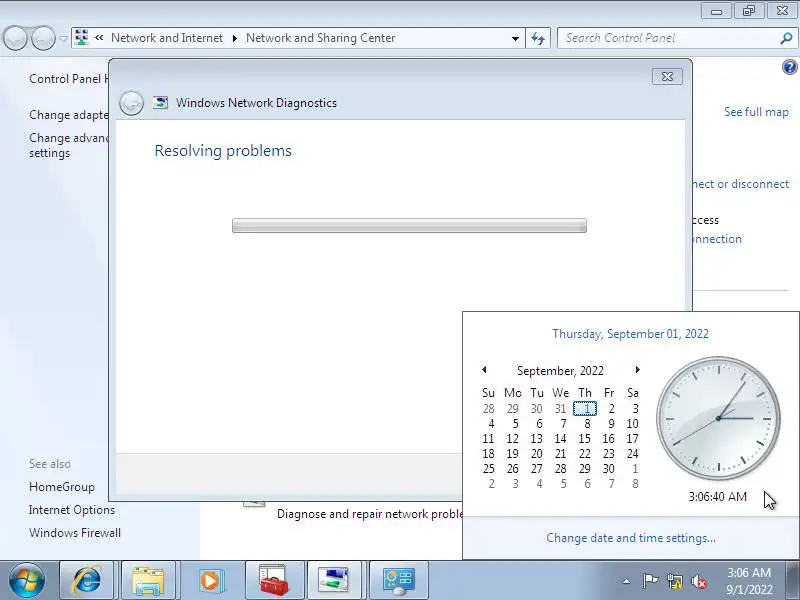Open Windows Media Player taskbar icon
Screen dimensions: 800x600
210,581
